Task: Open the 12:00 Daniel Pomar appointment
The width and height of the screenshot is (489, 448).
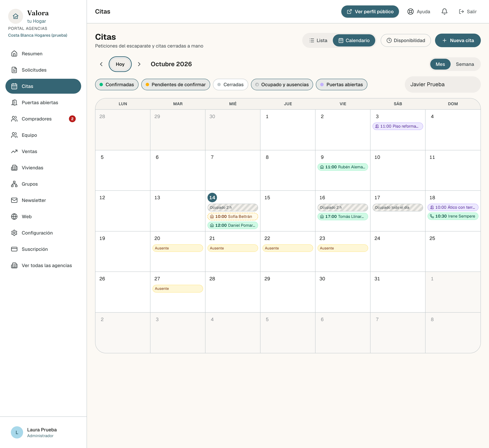Action: (x=233, y=226)
